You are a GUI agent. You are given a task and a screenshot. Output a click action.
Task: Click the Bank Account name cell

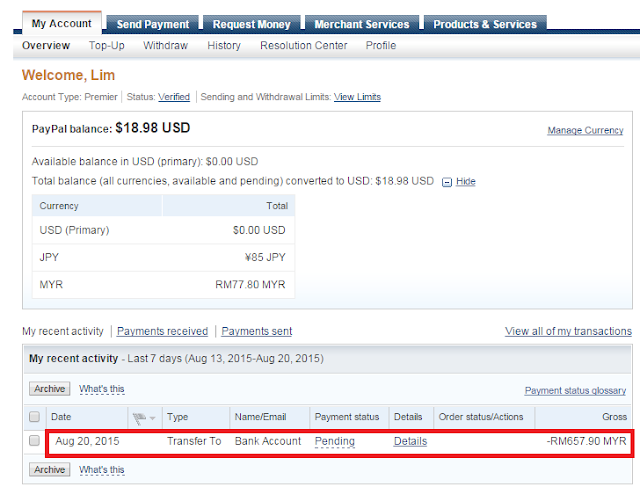point(268,441)
